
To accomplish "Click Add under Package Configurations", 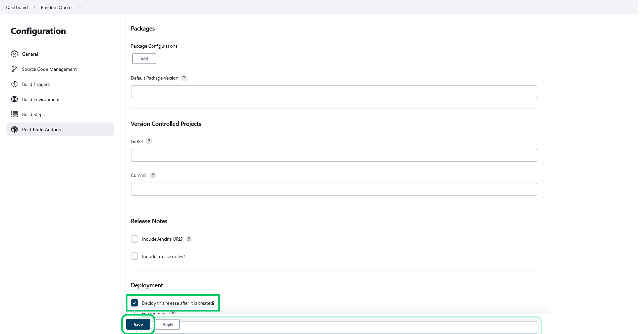I will 144,59.
